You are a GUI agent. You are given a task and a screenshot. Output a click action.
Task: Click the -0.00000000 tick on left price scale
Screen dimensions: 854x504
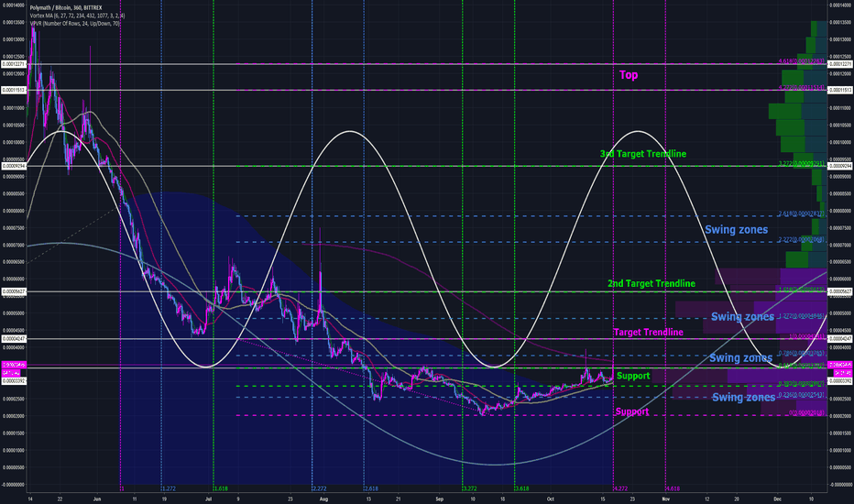point(13,485)
